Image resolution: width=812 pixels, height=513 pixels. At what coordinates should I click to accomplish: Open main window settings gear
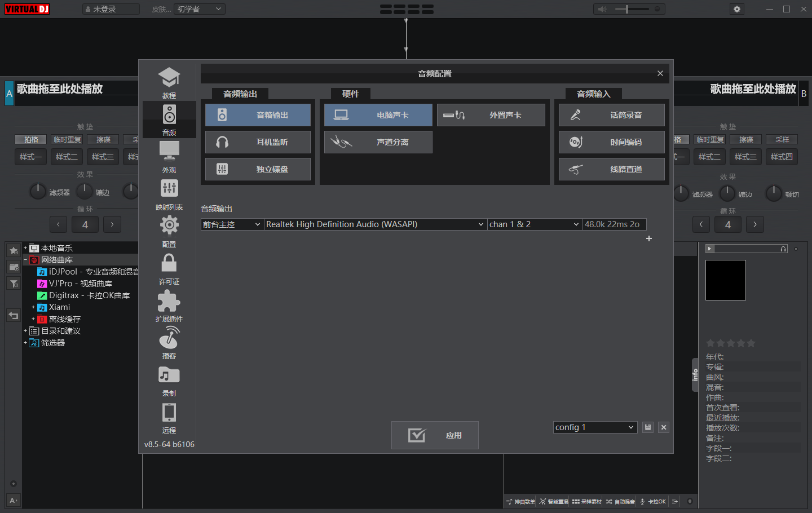(x=737, y=9)
